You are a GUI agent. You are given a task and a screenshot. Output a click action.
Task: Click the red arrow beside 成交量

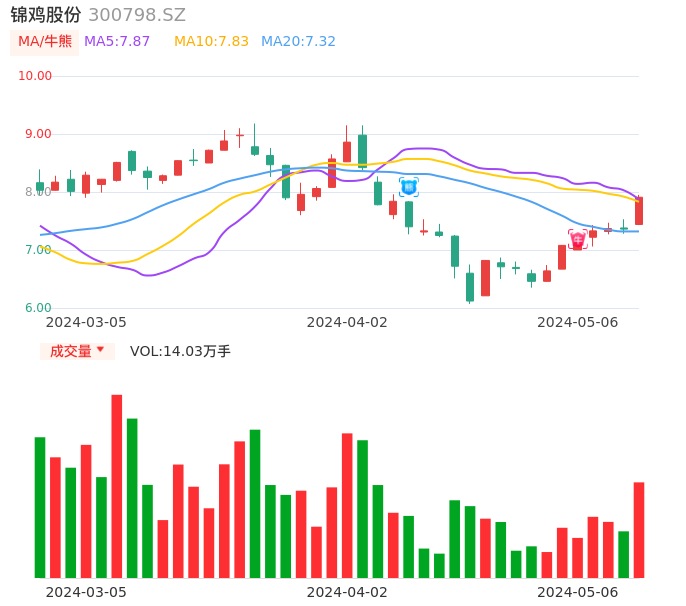click(100, 350)
